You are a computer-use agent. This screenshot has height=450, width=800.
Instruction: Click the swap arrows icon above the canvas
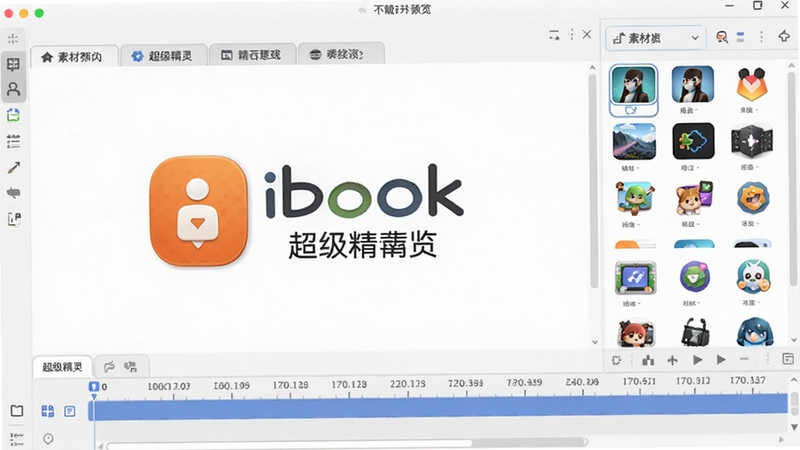point(554,35)
